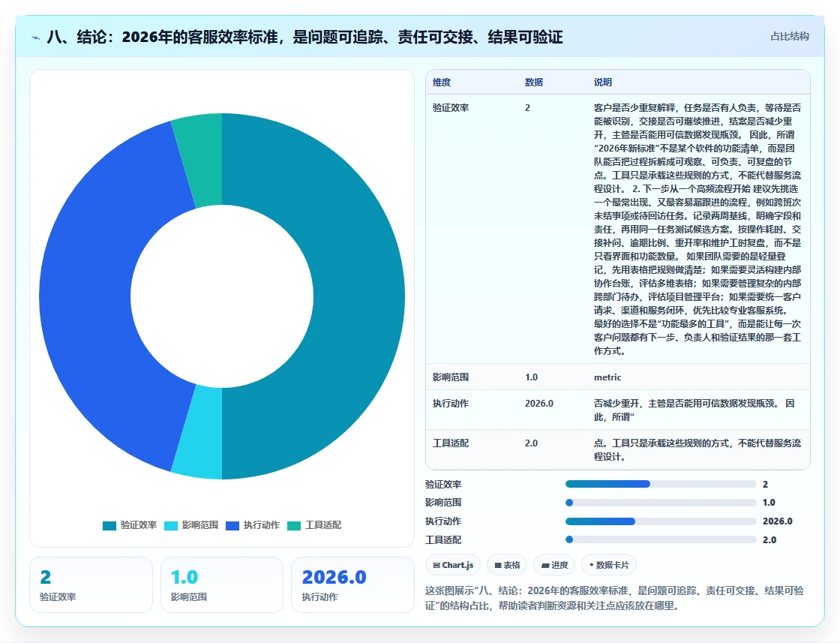This screenshot has height=643, width=840.
Task: Click the 影响范围 table row label
Action: tap(451, 377)
